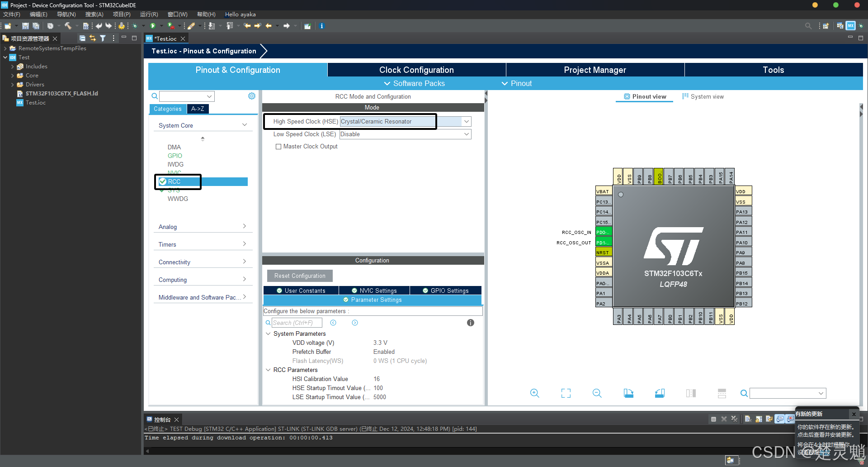
Task: Click the Build hammer icon
Action: (68, 26)
